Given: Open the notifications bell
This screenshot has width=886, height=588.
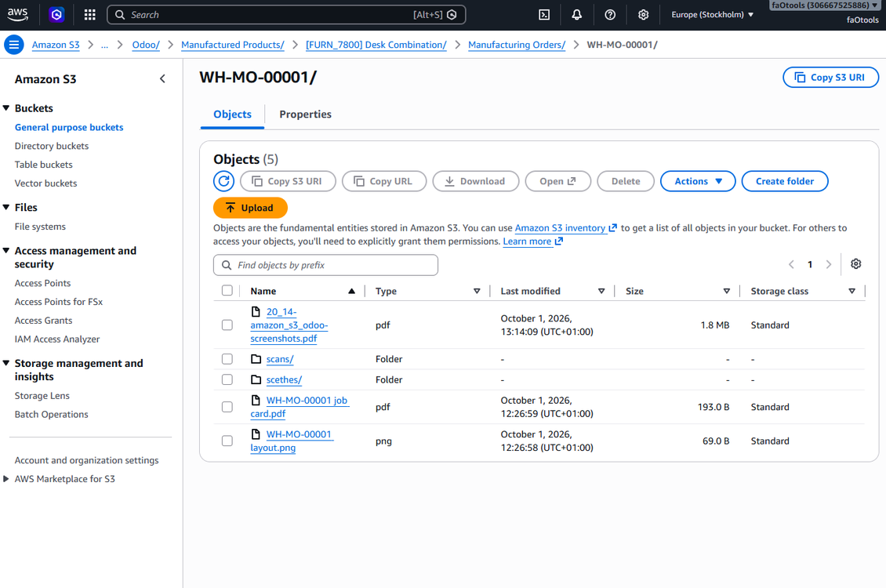Looking at the screenshot, I should coord(576,15).
